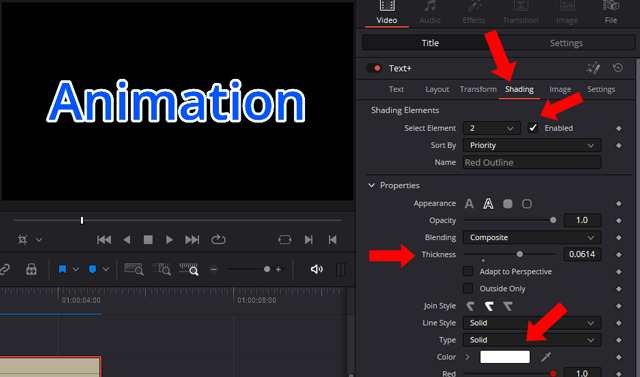640x377 pixels.
Task: Add keyframe for Select Element row
Action: coord(619,128)
